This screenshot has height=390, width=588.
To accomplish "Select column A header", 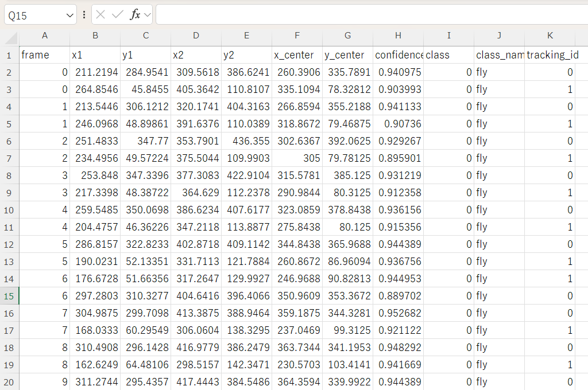I will 44,36.
